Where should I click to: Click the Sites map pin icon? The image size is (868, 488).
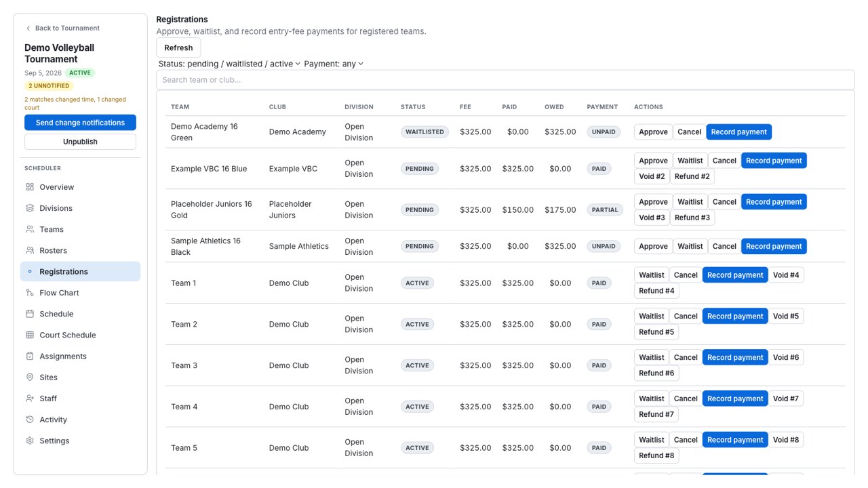pyautogui.click(x=30, y=377)
